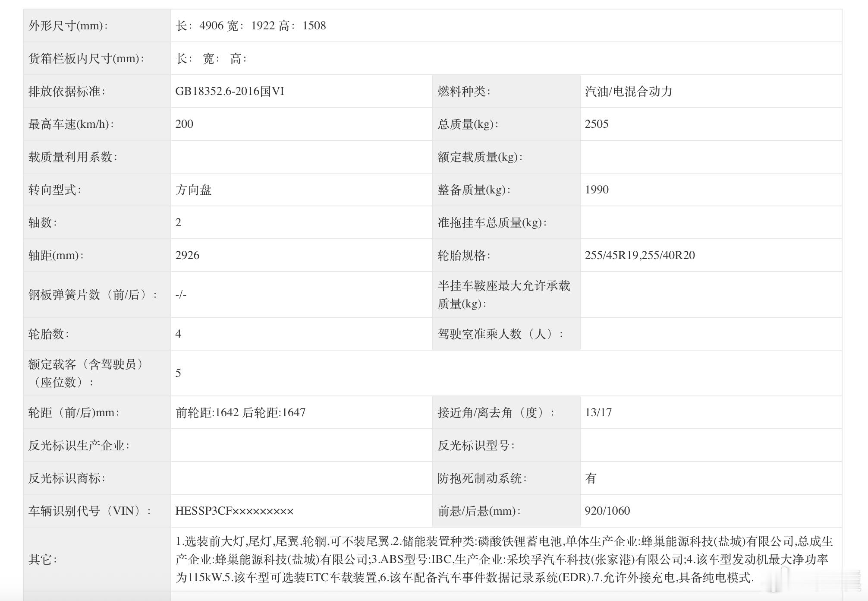Screen dimensions: 868x601
Task: Click the 汽油/电混合动力 fuel type value
Action: point(629,92)
